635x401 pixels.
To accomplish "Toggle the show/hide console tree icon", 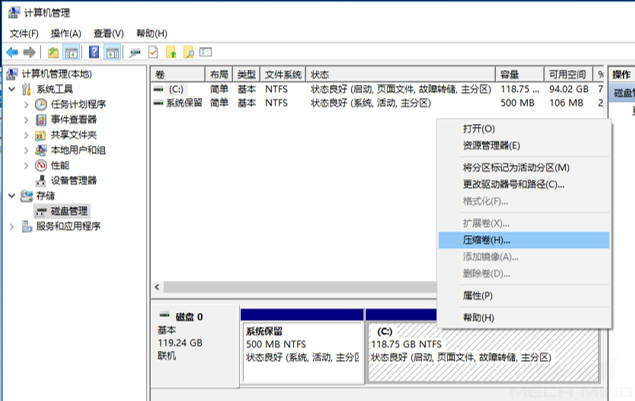I will [x=71, y=52].
